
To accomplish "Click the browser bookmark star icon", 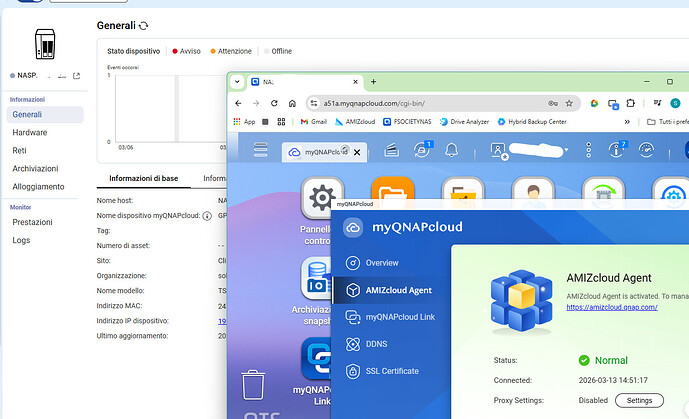I will click(x=569, y=102).
